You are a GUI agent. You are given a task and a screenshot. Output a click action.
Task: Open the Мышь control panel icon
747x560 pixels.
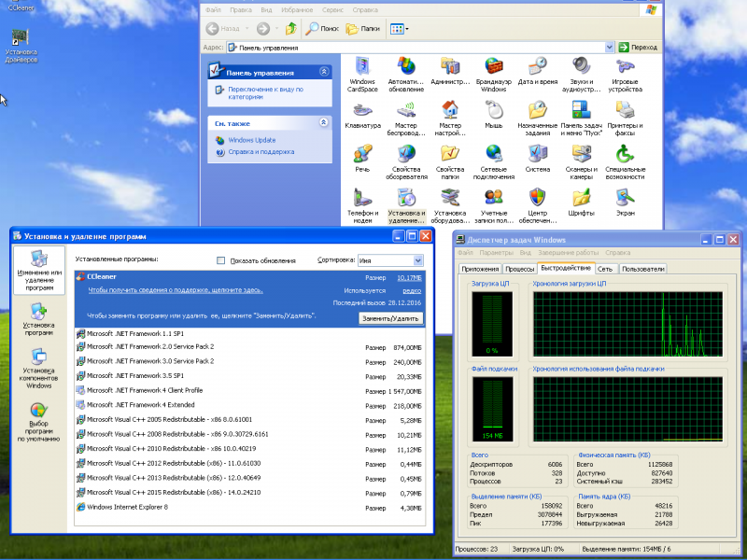pos(494,115)
